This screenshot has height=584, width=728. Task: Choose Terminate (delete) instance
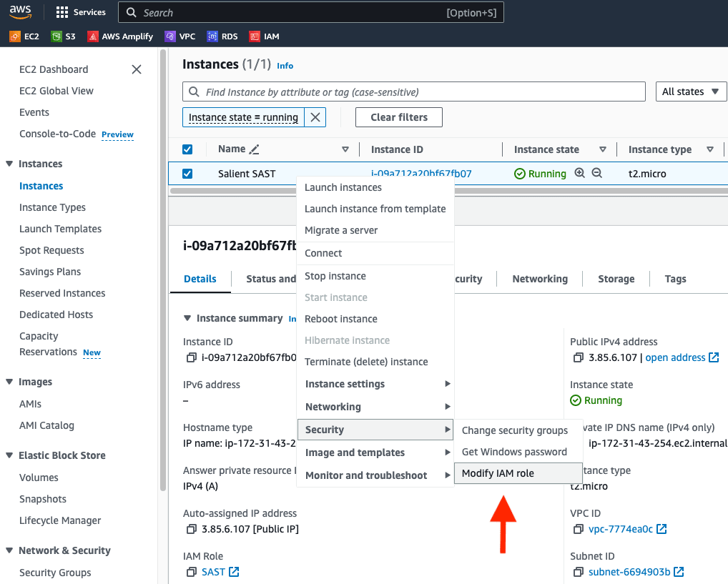tap(375, 362)
